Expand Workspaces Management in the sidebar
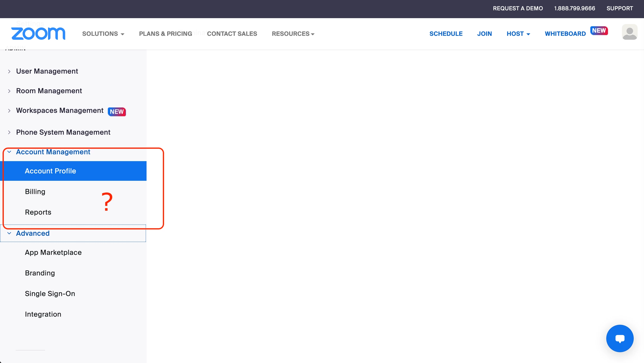 pos(60,111)
